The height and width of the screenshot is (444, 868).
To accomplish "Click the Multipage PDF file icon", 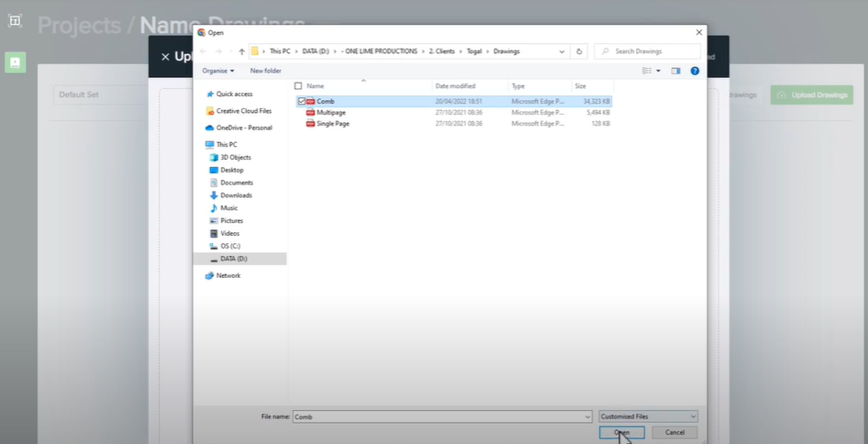I will tap(310, 113).
